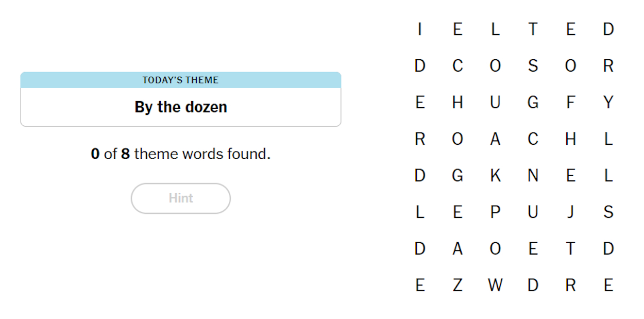Click the TODAY'S THEME banner
644x319 pixels.
click(180, 80)
